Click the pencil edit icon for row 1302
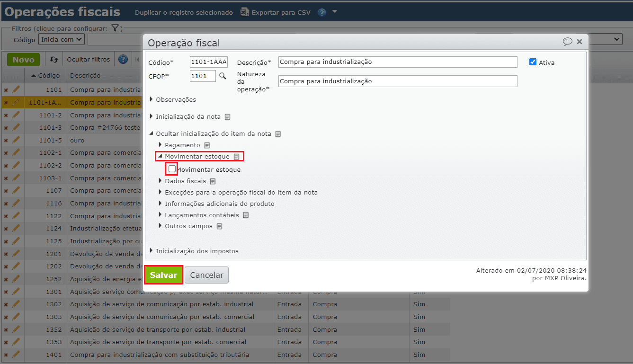The width and height of the screenshot is (633, 364). click(x=16, y=304)
